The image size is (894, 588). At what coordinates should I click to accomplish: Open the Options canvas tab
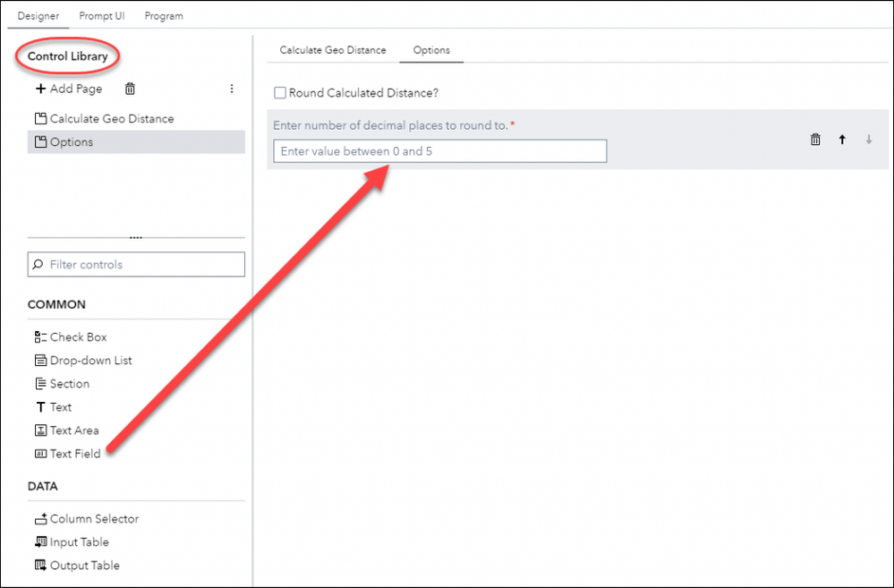pyautogui.click(x=431, y=50)
